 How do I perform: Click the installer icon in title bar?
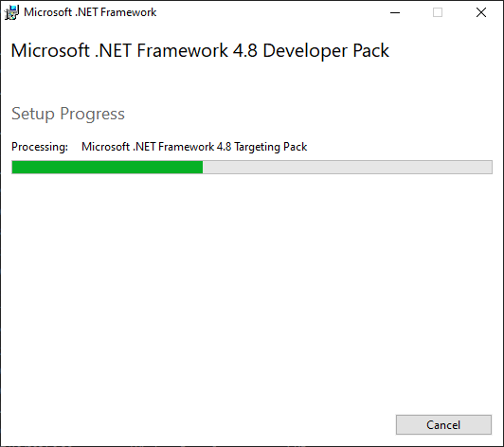tap(11, 12)
